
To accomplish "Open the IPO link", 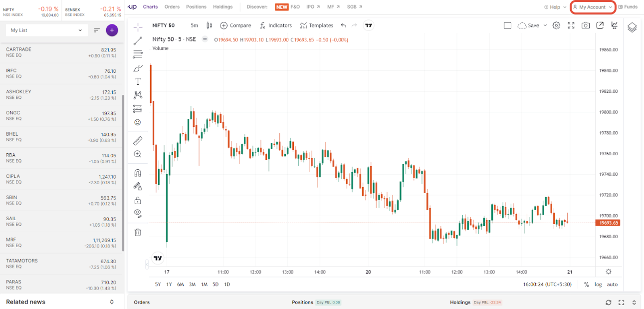I will (313, 7).
